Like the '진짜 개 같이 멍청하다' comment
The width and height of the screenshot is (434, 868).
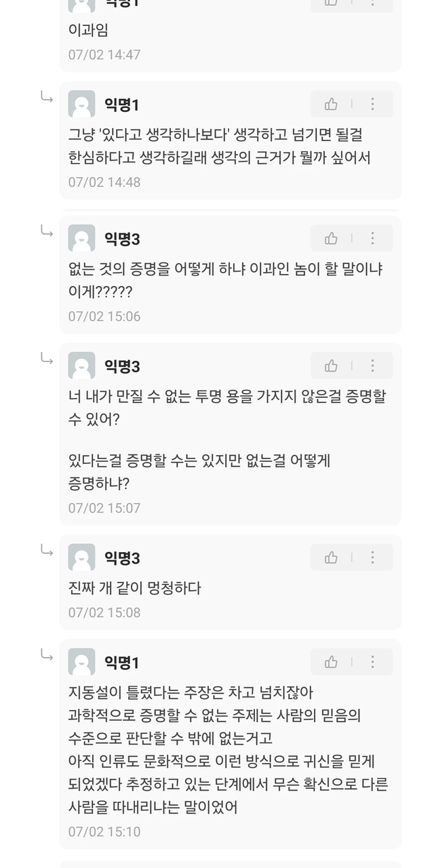click(x=331, y=558)
